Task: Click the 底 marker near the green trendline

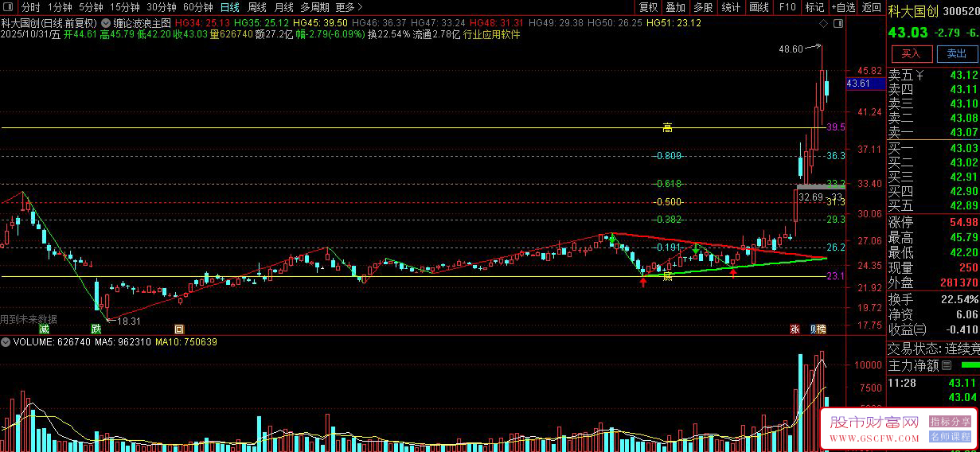Action: point(668,276)
